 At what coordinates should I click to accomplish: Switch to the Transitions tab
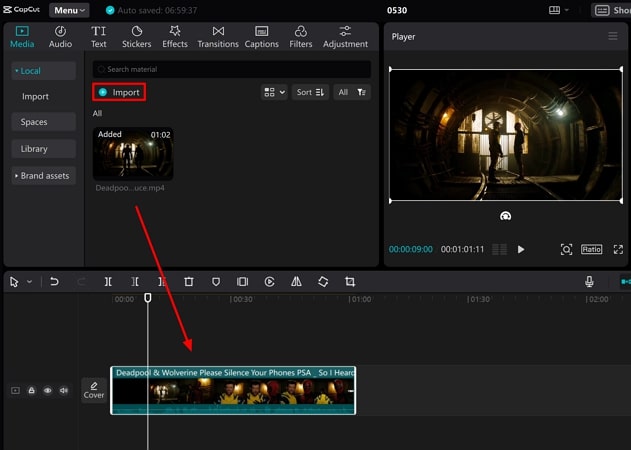pyautogui.click(x=218, y=37)
